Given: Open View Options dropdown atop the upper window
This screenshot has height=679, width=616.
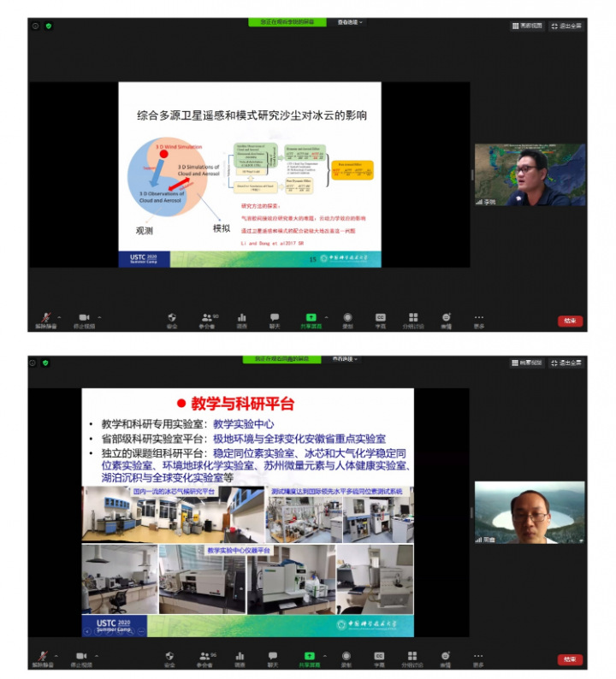Looking at the screenshot, I should [349, 22].
